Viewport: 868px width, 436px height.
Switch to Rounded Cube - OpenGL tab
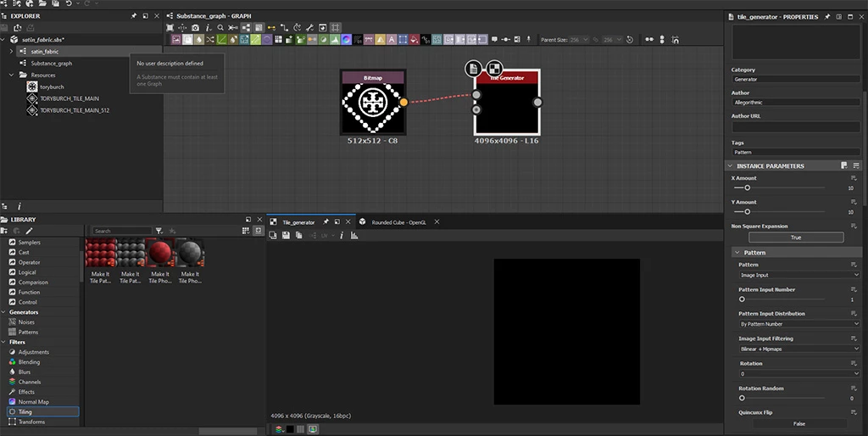[x=398, y=222]
